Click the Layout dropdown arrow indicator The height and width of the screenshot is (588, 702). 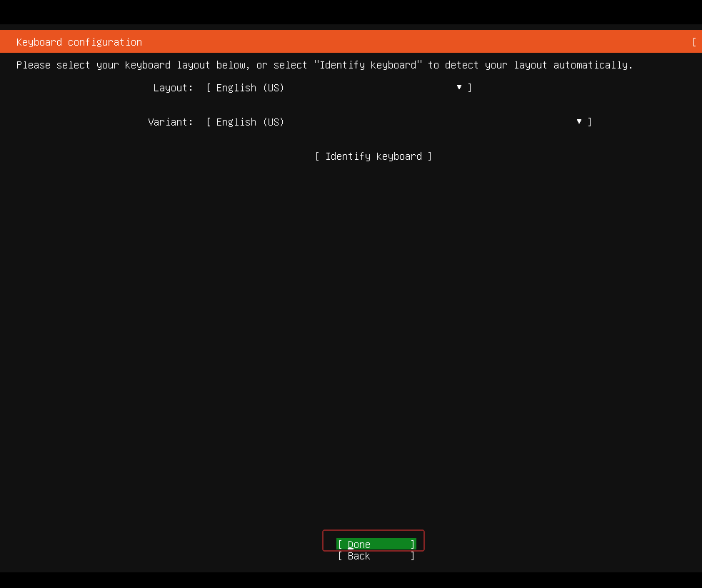[x=458, y=87]
